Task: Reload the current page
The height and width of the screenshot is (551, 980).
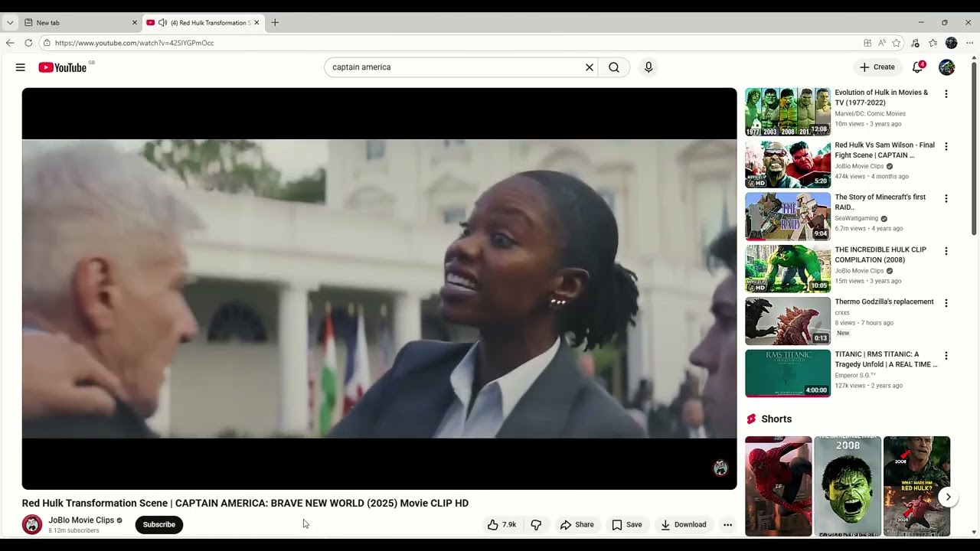Action: tap(28, 43)
